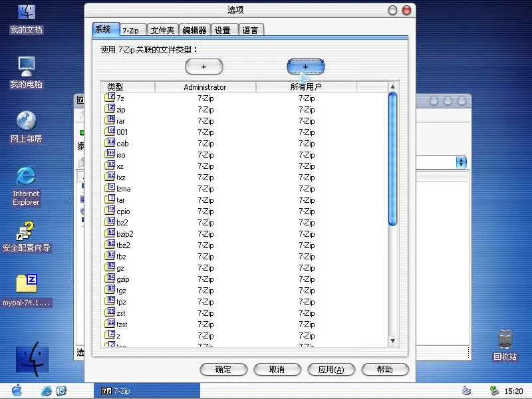Click the iso file type icon

[x=110, y=154]
